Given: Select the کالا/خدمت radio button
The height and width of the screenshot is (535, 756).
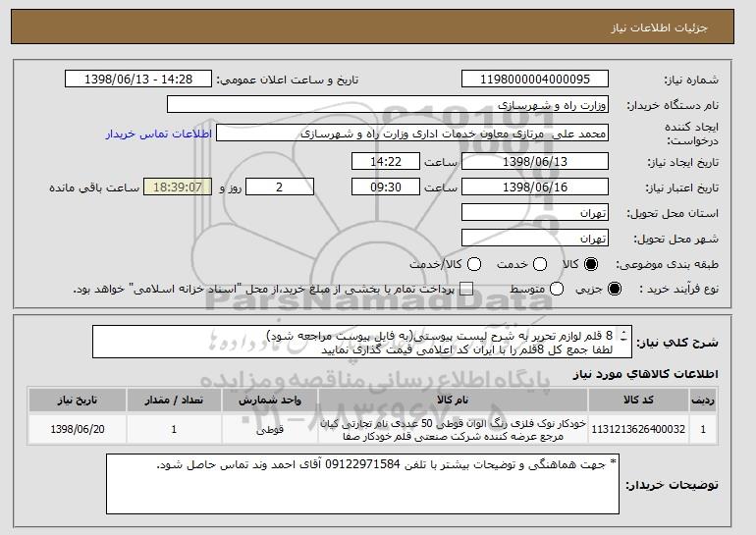Looking at the screenshot, I should (474, 264).
